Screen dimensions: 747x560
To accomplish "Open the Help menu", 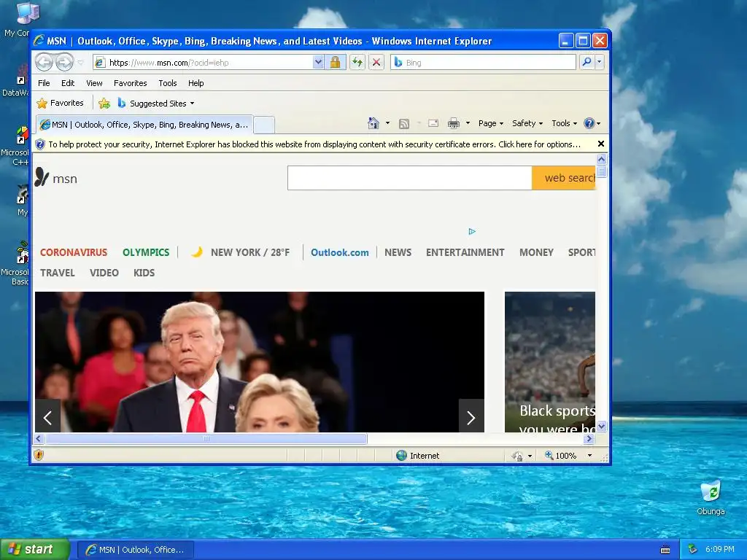I will click(196, 83).
